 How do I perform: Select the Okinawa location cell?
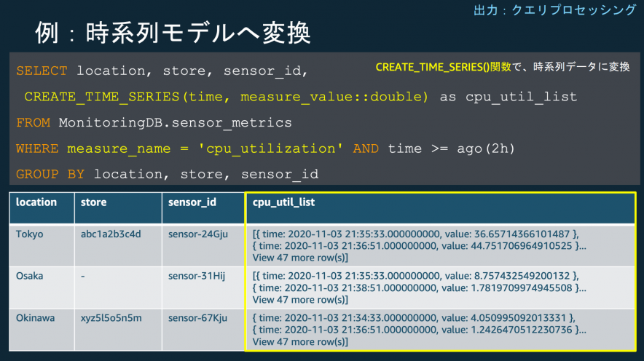36,318
